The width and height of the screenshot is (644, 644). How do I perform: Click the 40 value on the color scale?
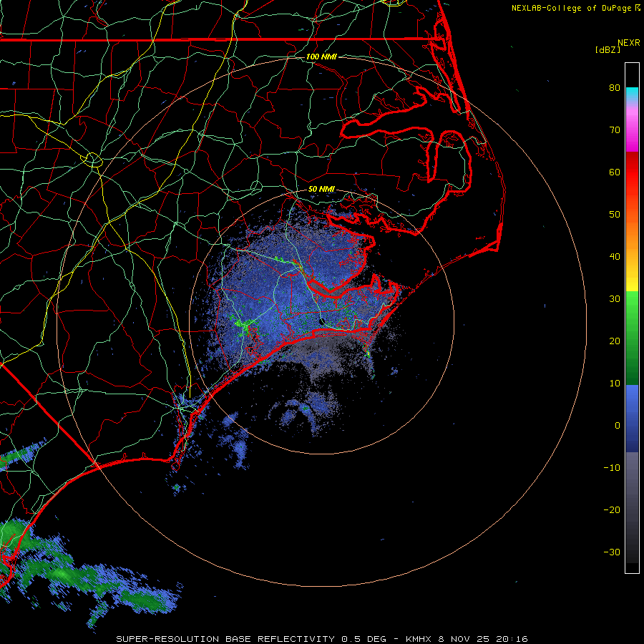click(x=615, y=257)
